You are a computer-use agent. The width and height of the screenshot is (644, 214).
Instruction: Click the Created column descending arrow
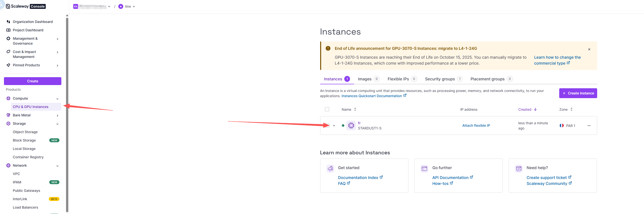[x=535, y=109]
